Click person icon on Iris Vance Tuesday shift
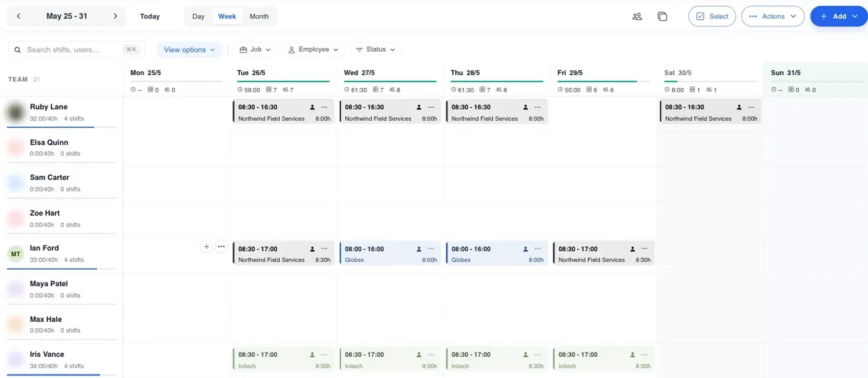 [x=312, y=355]
